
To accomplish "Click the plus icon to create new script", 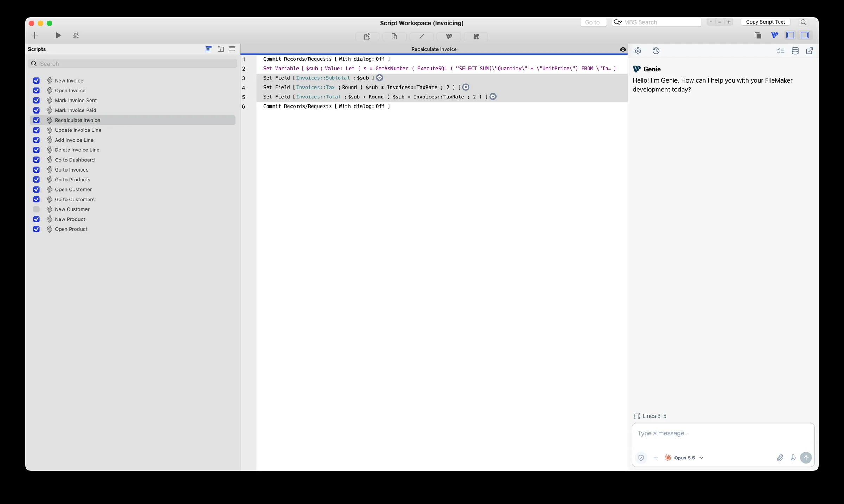I will point(34,35).
